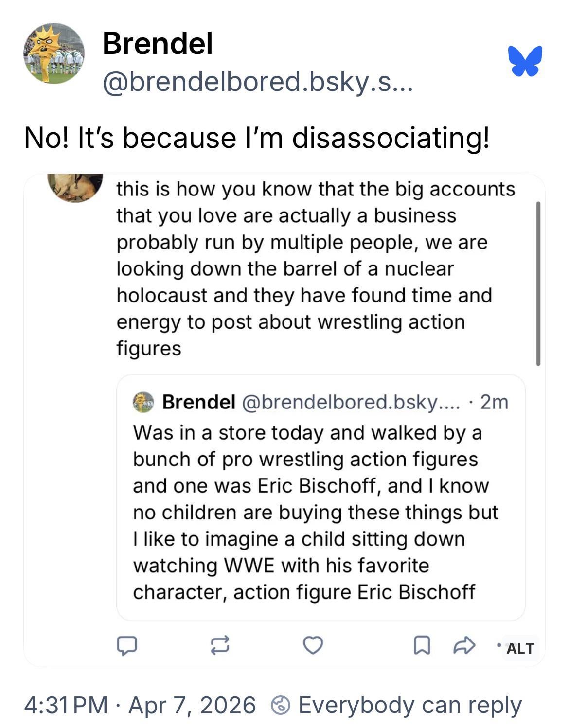The width and height of the screenshot is (569, 728).
Task: Open the ALT text badge
Action: tap(520, 648)
